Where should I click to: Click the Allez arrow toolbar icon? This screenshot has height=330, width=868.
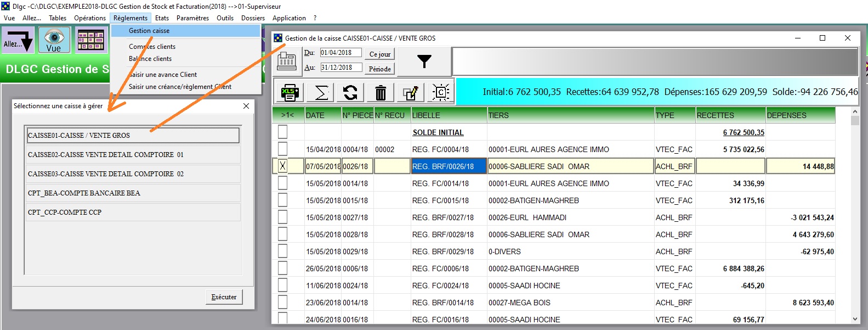18,40
